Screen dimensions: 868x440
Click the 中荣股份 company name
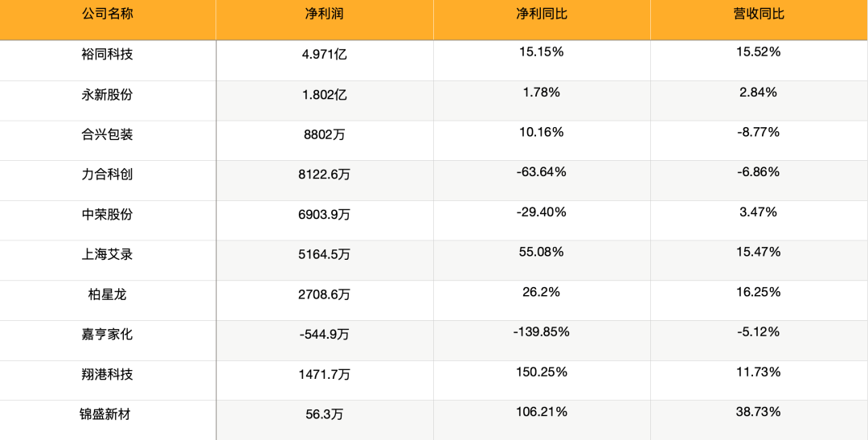pos(108,214)
